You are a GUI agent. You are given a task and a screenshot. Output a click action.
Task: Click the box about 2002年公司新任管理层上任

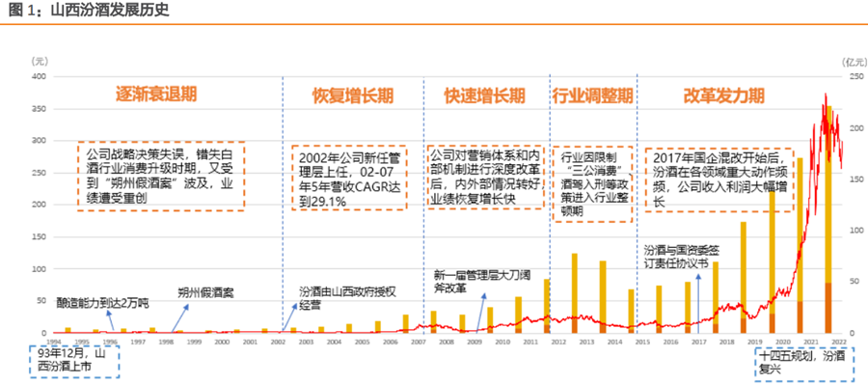click(x=349, y=178)
